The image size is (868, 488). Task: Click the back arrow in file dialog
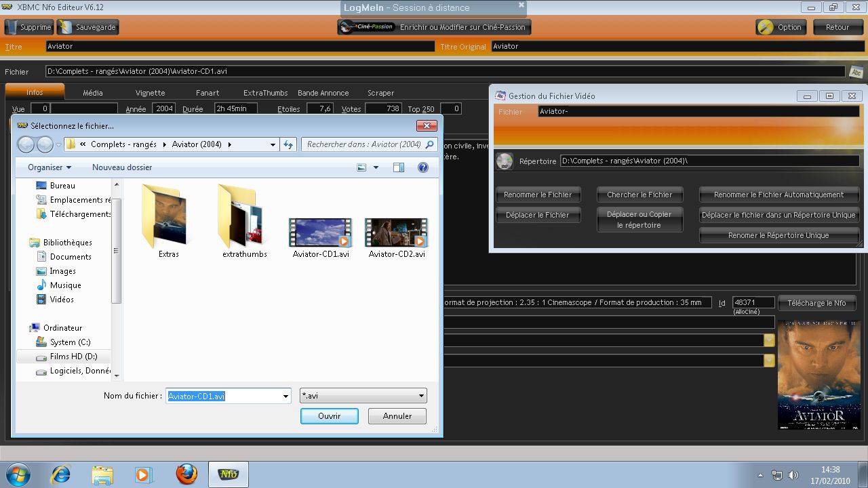[26, 144]
